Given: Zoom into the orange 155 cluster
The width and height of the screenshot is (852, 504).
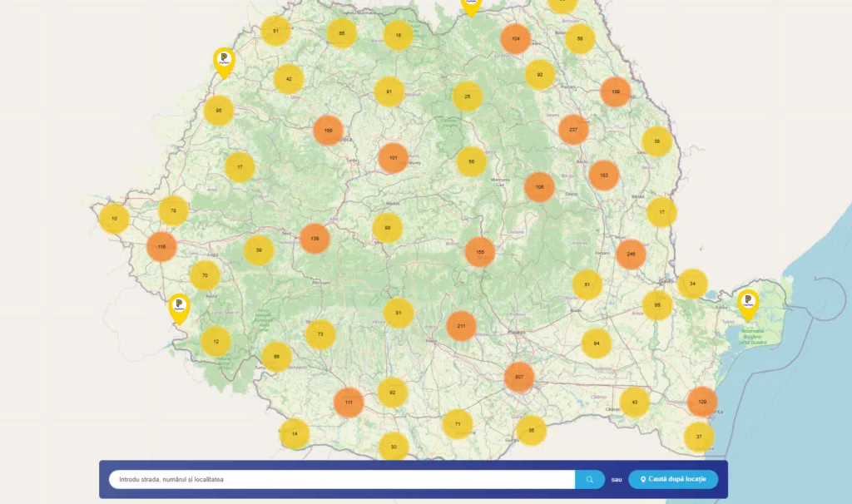Looking at the screenshot, I should (x=480, y=252).
